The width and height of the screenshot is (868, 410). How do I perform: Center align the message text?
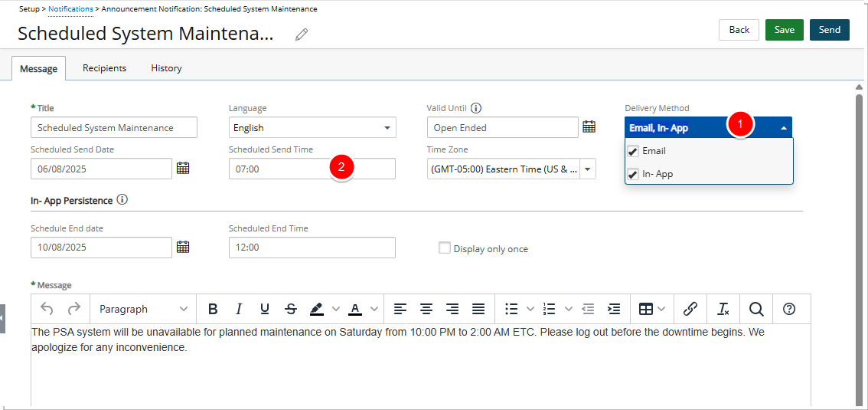tap(426, 309)
